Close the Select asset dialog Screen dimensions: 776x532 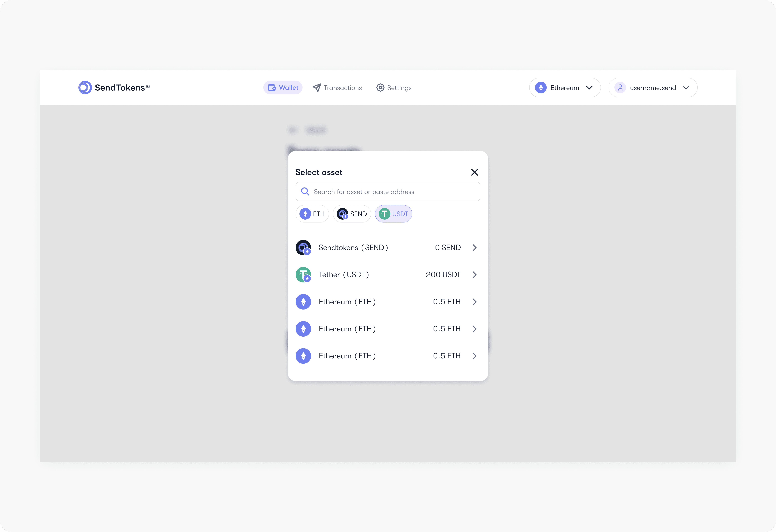(x=474, y=172)
